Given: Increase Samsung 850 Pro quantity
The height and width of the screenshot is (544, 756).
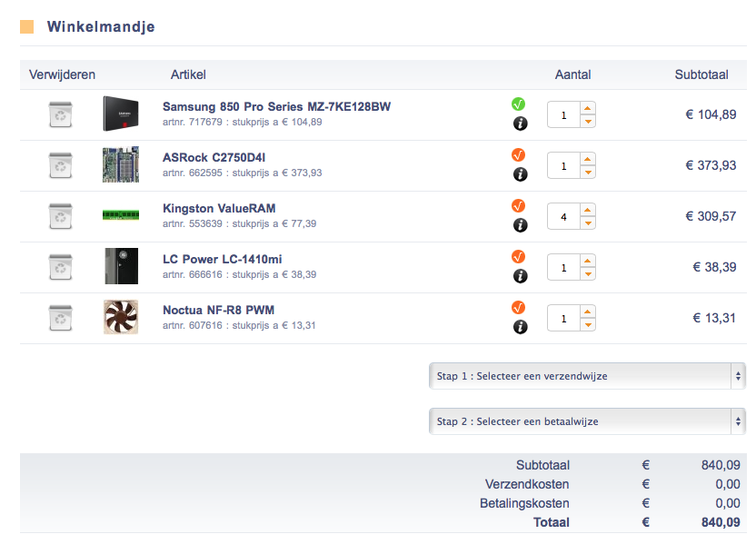Looking at the screenshot, I should click(x=588, y=108).
